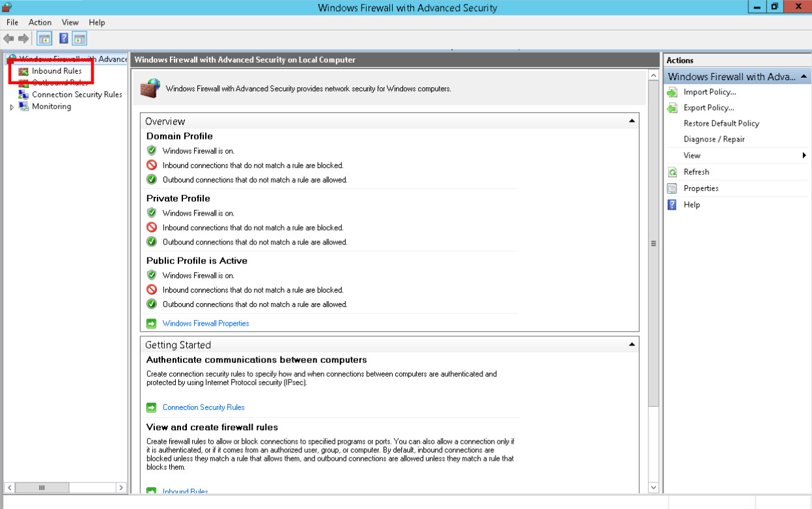
Task: Click the "Domain Profile" heading
Action: coord(180,136)
